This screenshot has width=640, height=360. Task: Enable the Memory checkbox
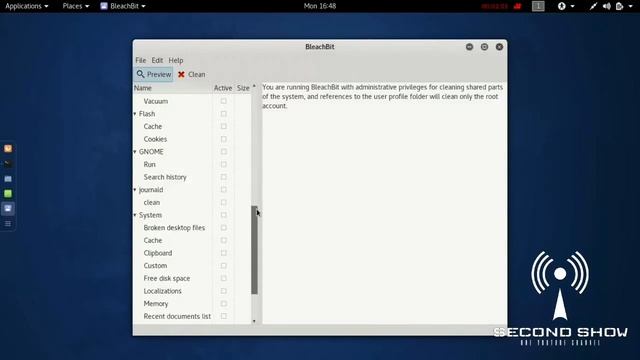[x=224, y=303]
